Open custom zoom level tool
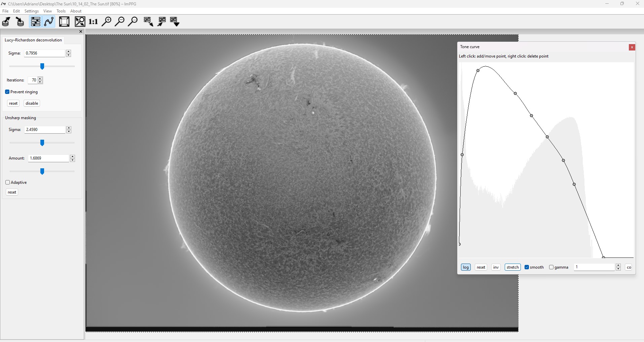 133,22
